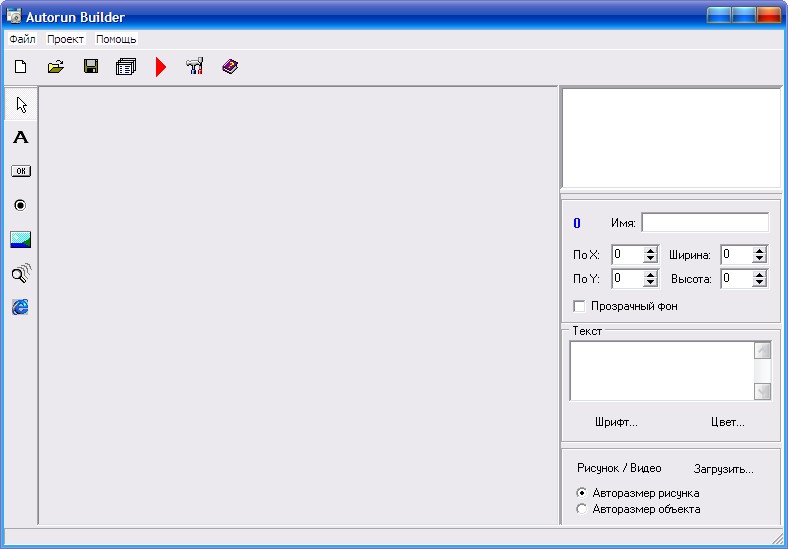Select the text label 'A' tool
The image size is (788, 549).
click(x=21, y=137)
